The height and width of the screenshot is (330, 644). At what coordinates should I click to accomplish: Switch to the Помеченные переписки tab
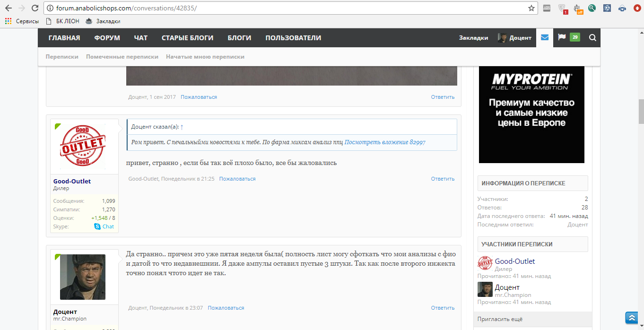pos(122,57)
